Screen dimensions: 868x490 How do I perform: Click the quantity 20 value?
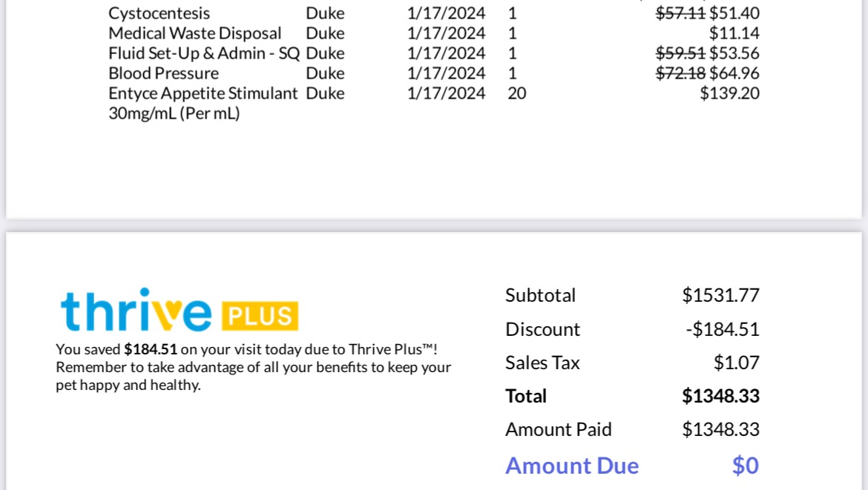516,93
